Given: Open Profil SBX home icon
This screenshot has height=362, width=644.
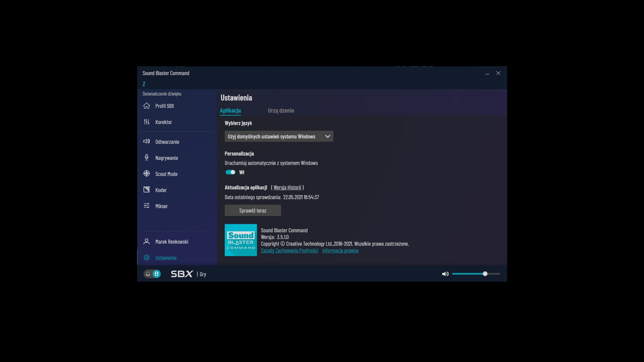Looking at the screenshot, I should coord(147,106).
